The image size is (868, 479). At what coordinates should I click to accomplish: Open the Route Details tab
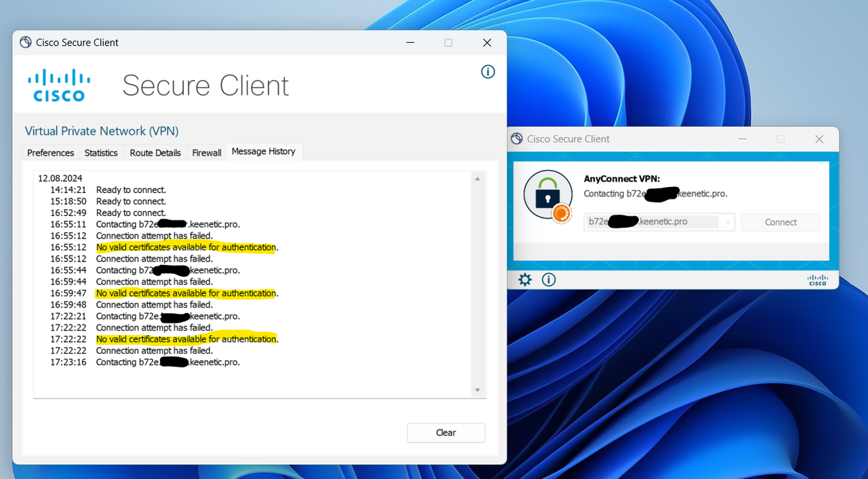click(155, 152)
